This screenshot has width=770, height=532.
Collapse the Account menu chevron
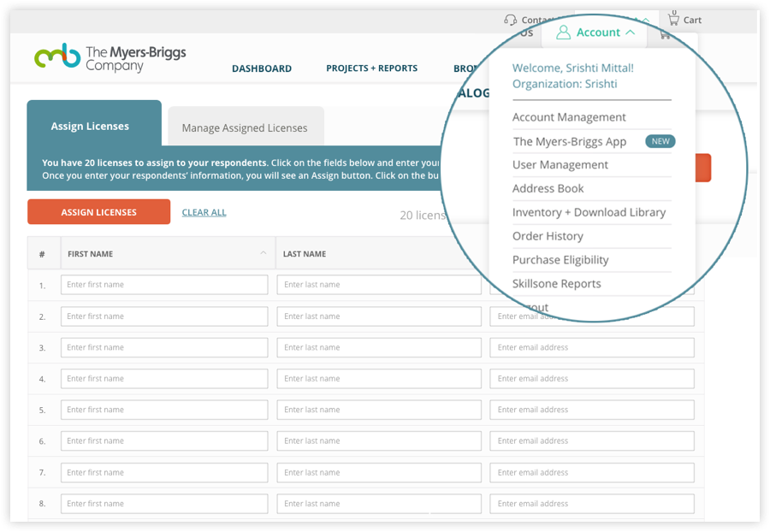[x=631, y=33]
